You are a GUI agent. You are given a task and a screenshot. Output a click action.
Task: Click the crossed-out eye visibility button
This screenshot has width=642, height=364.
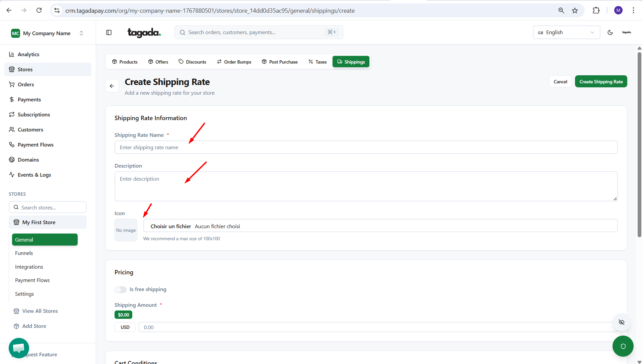click(622, 322)
